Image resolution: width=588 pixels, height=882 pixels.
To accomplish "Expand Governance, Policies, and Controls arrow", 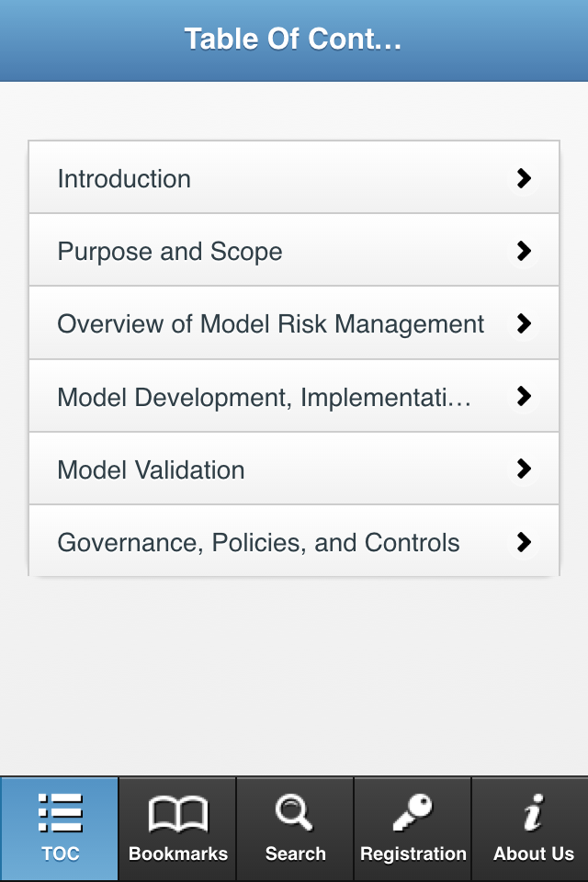I will (x=524, y=542).
